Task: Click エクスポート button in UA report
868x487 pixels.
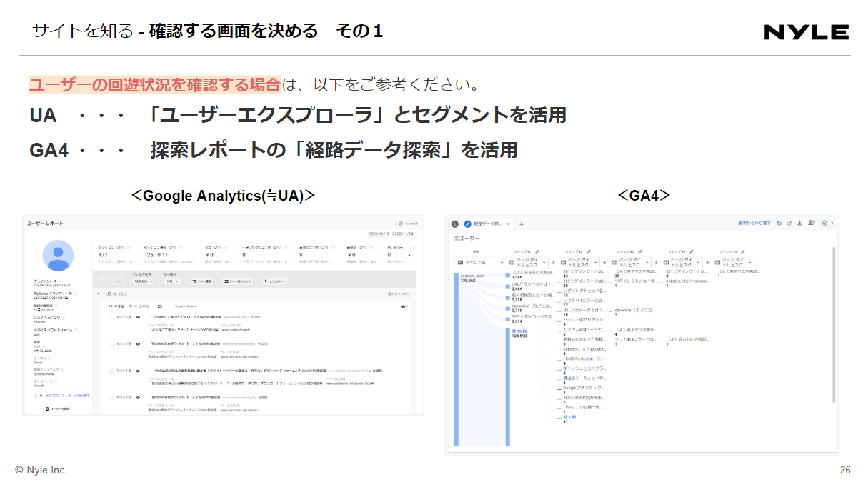Action: click(275, 281)
